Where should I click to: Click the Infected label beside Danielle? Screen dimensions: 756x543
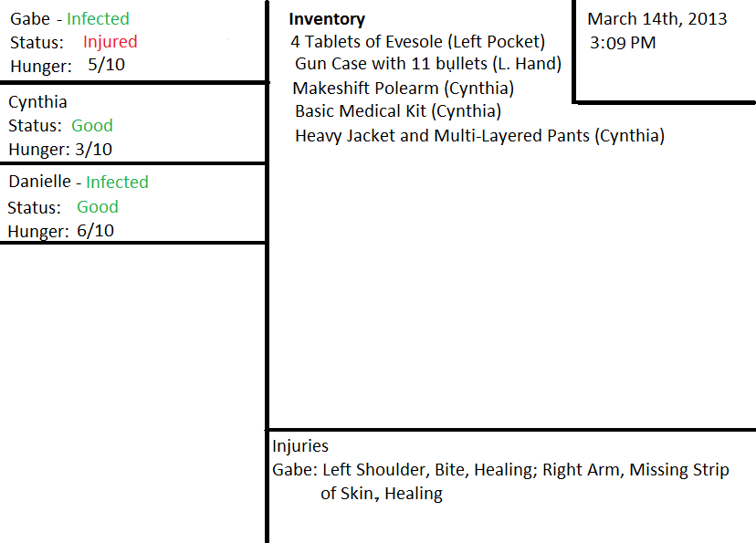click(x=117, y=183)
